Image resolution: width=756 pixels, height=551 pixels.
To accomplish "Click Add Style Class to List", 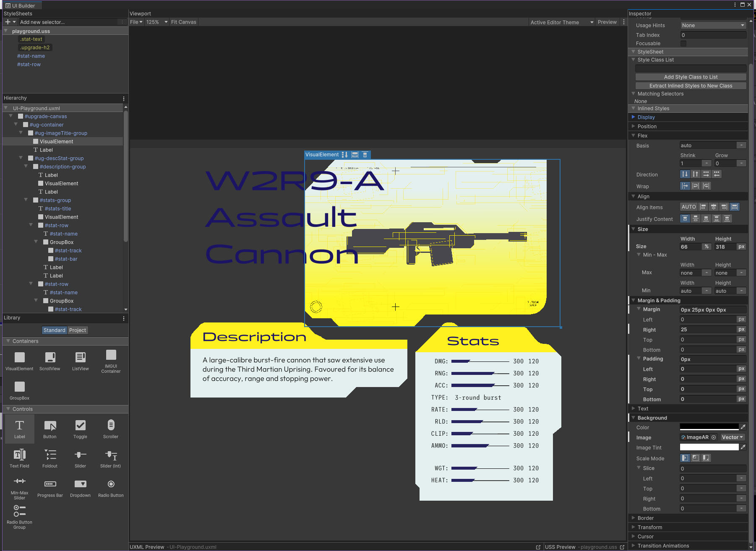I will [691, 77].
